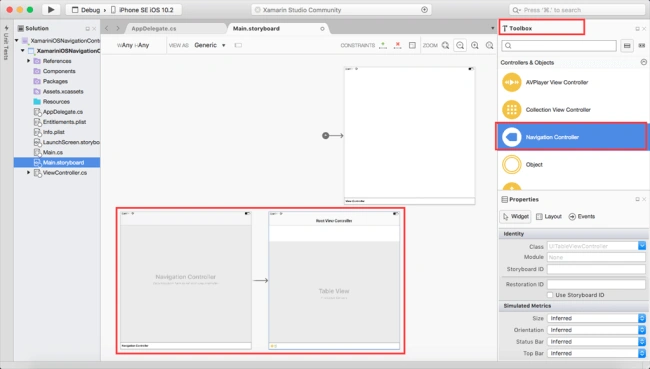This screenshot has width=650, height=369.
Task: Open the View As Generic dropdown
Action: (x=210, y=45)
